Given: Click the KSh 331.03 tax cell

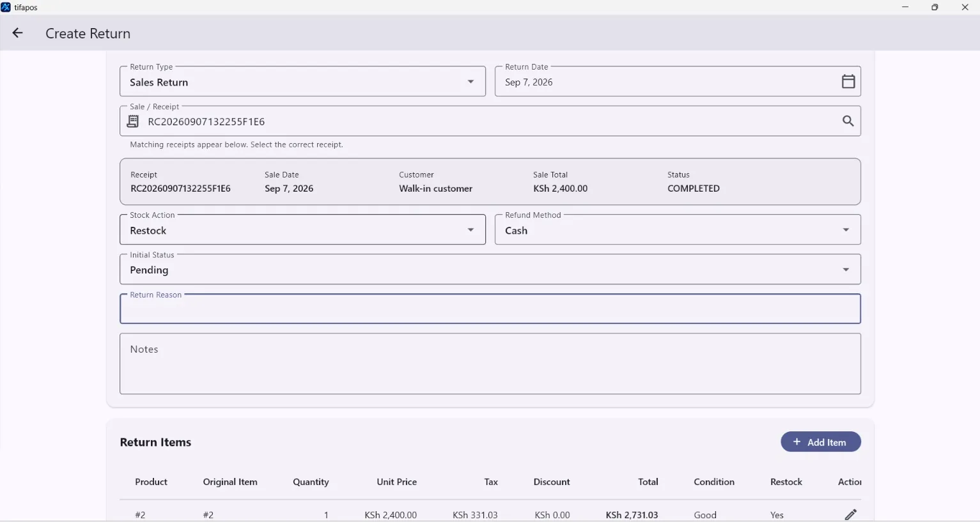Looking at the screenshot, I should (475, 515).
